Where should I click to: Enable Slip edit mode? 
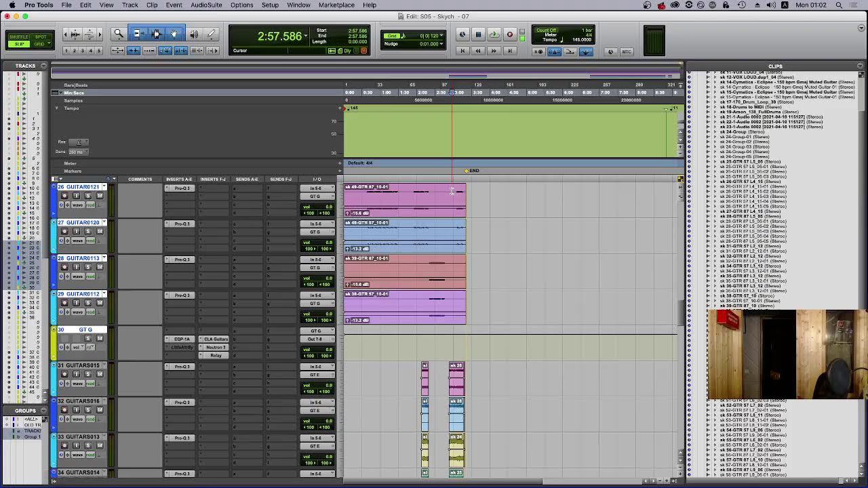point(19,44)
